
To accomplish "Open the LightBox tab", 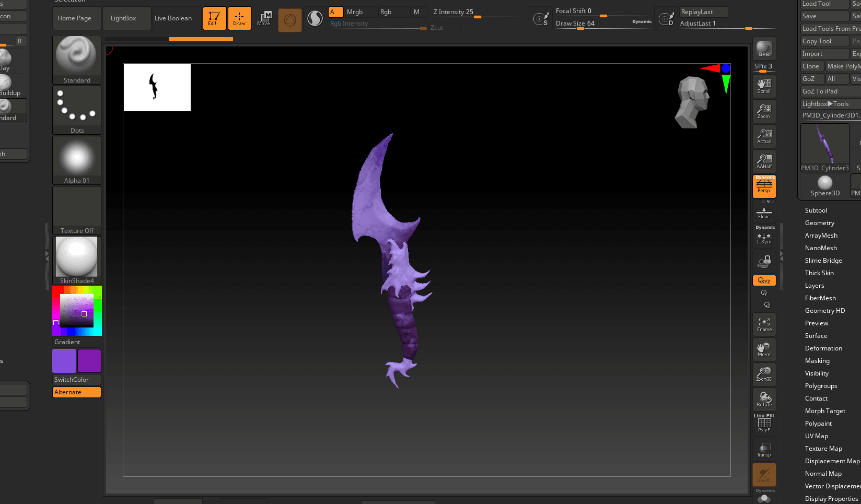I will (127, 18).
